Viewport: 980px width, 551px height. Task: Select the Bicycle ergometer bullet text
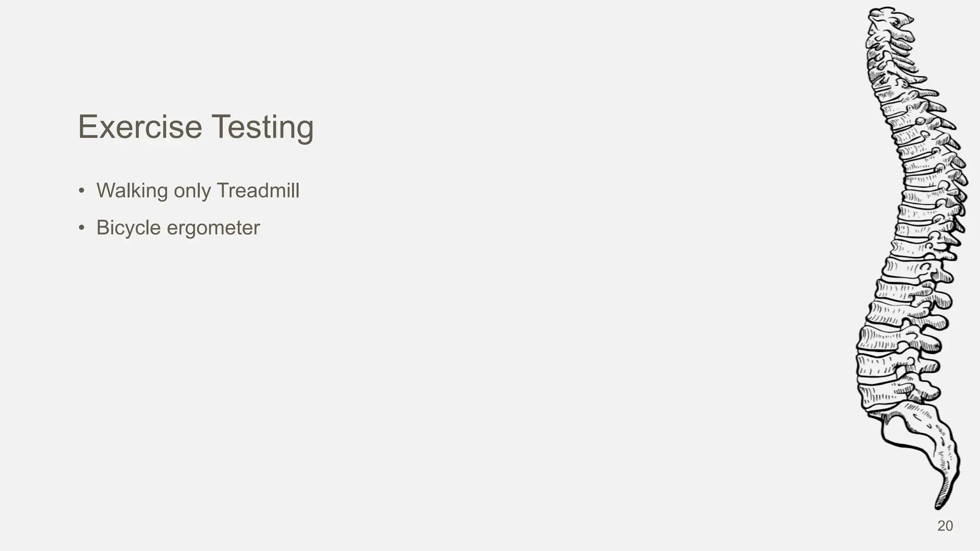coord(178,228)
